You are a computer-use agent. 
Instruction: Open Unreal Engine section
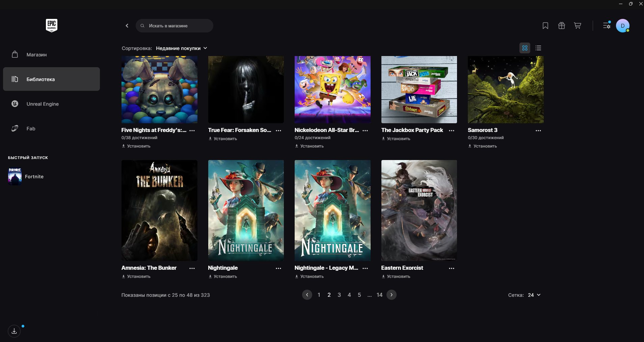click(x=51, y=104)
